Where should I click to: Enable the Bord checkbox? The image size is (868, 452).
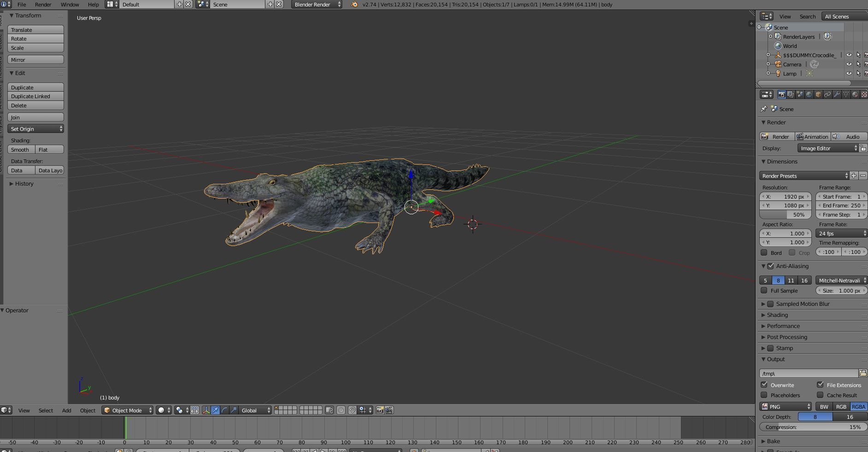coord(764,252)
